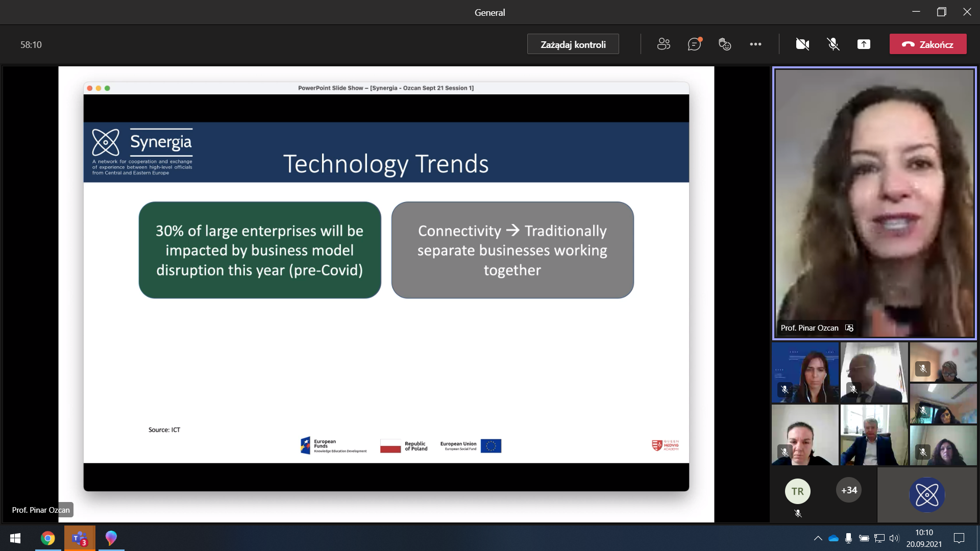The width and height of the screenshot is (980, 551).
Task: Expand hidden system tray icons chevron
Action: (818, 538)
